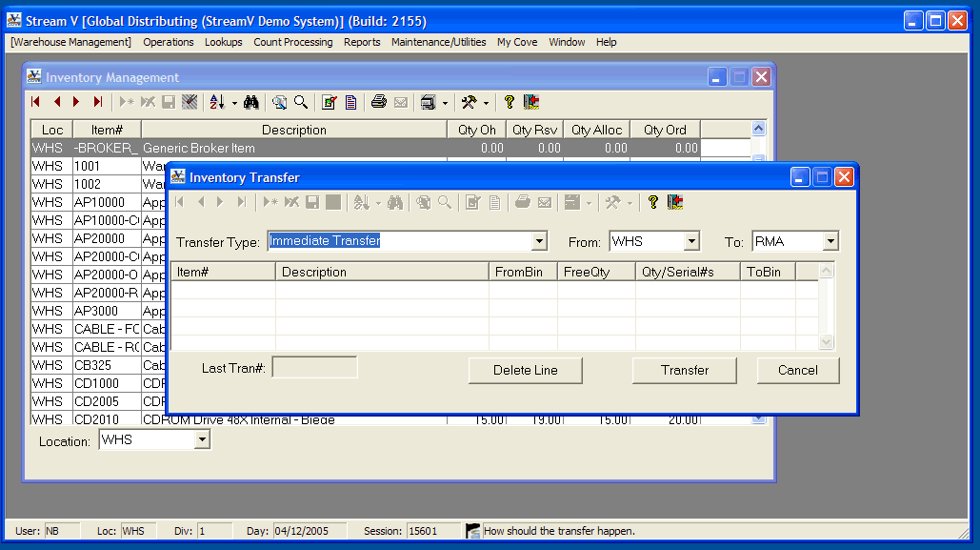Go to previous record in Inventory Management
The width and height of the screenshot is (980, 550).
pos(57,102)
